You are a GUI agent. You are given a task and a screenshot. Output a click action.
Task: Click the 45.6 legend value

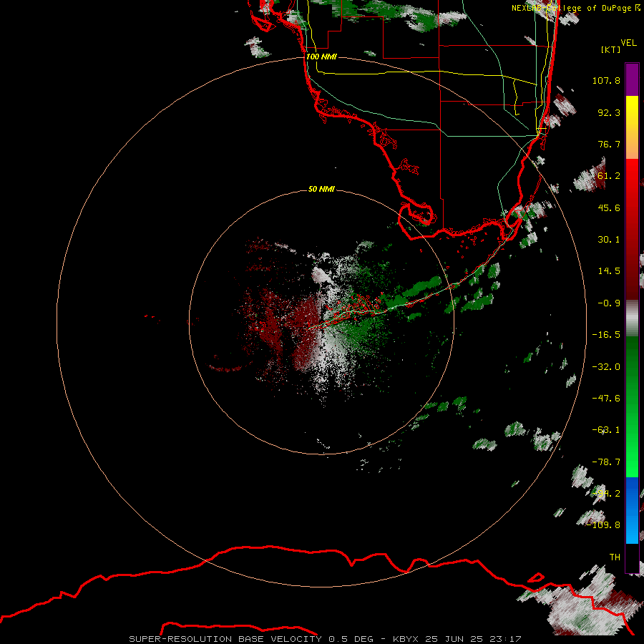(609, 208)
